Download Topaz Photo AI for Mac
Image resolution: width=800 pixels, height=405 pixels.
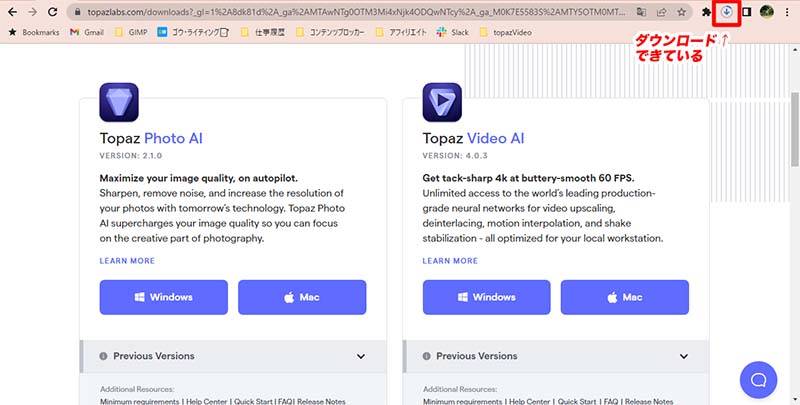pyautogui.click(x=302, y=297)
